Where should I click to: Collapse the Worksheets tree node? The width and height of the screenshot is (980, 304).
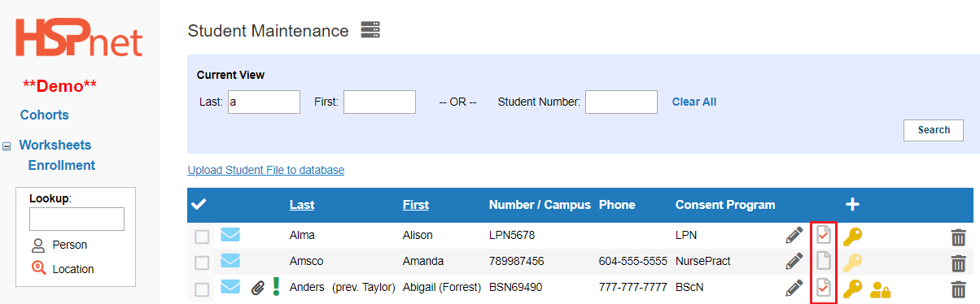[7, 146]
